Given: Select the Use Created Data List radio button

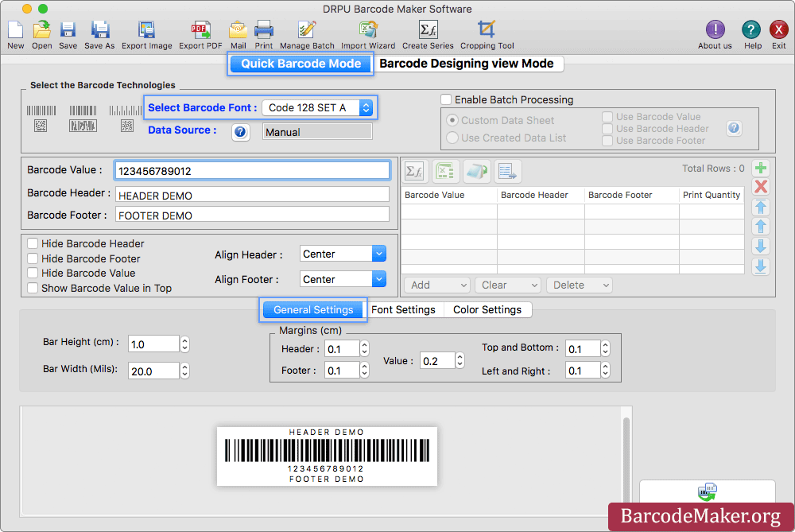Looking at the screenshot, I should [x=452, y=138].
